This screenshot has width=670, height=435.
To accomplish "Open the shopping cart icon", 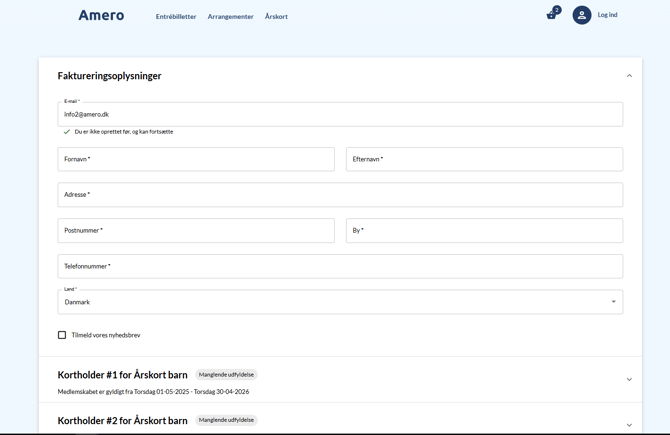I will tap(551, 15).
